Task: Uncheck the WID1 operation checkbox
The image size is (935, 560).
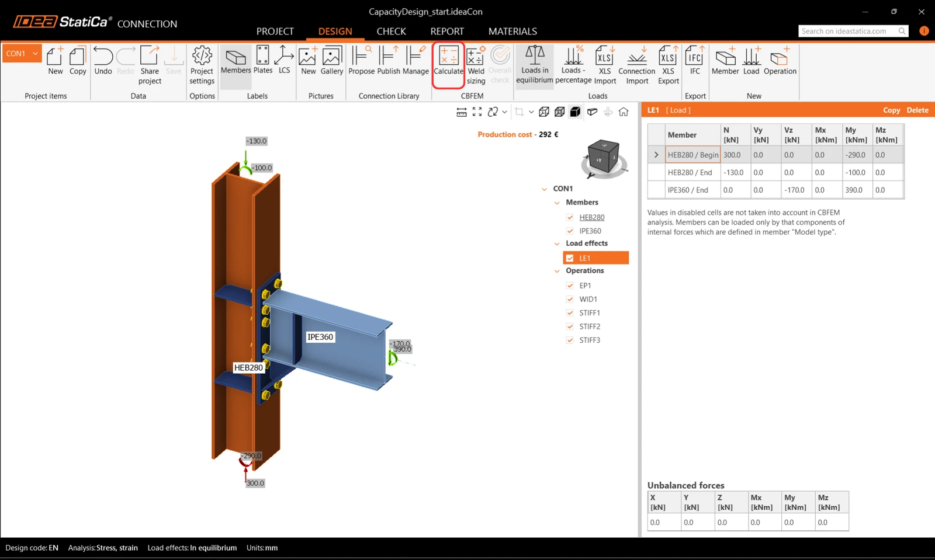Action: (x=570, y=299)
